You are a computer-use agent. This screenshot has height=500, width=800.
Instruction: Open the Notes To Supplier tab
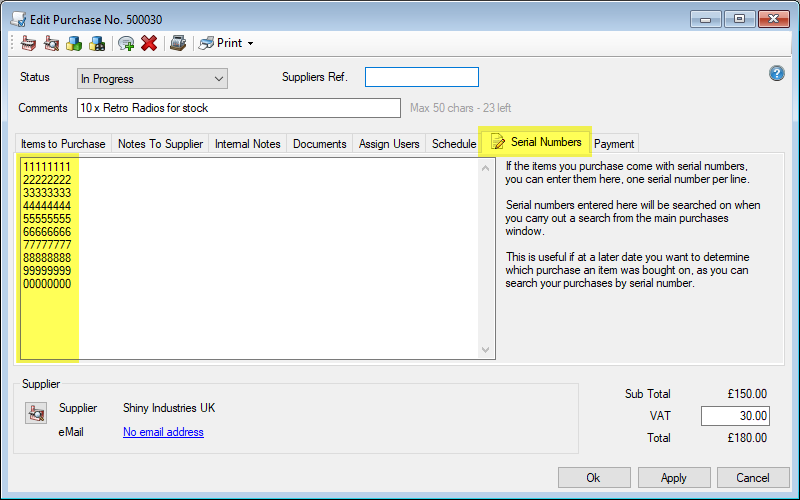(160, 144)
